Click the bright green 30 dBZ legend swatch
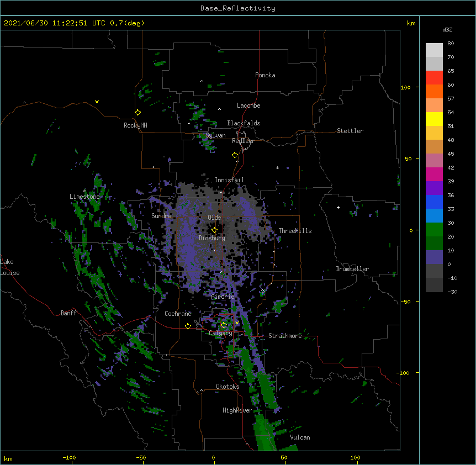 (x=434, y=230)
